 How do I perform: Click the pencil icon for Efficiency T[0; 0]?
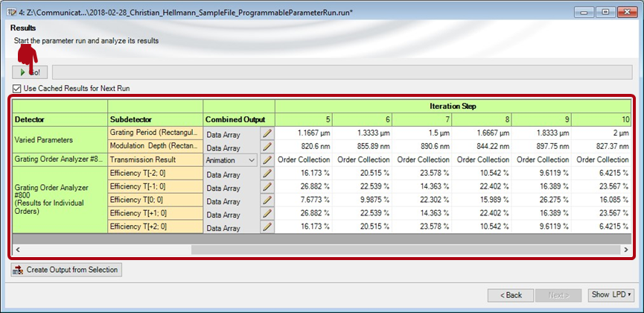[x=267, y=199]
